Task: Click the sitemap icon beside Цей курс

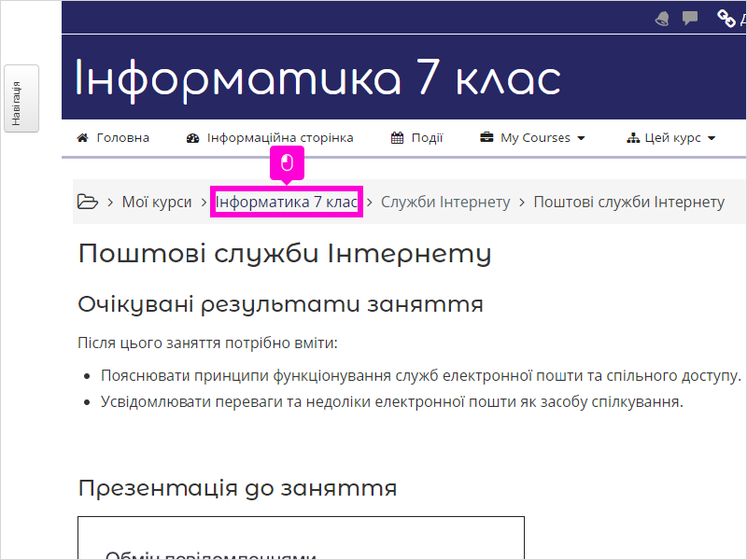Action: click(633, 138)
